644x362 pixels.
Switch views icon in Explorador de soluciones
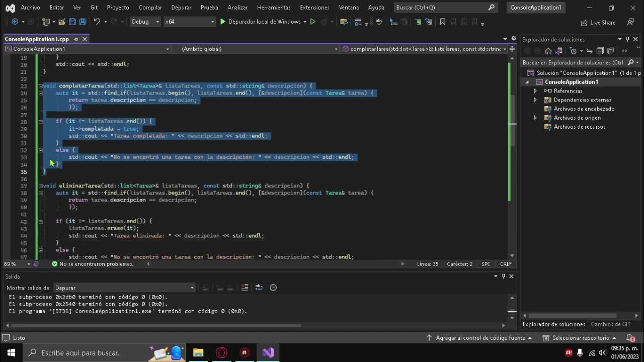click(559, 51)
